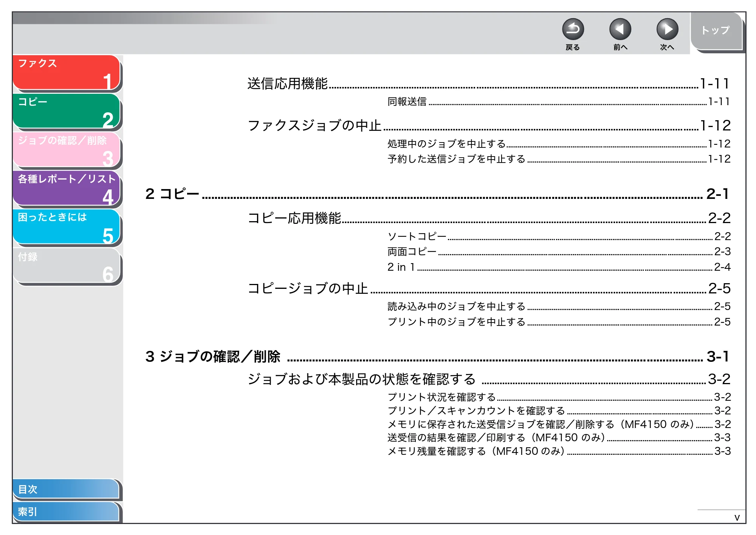Go to コピー応用機能 entry
Screen dimensions: 756x535
[x=489, y=218]
